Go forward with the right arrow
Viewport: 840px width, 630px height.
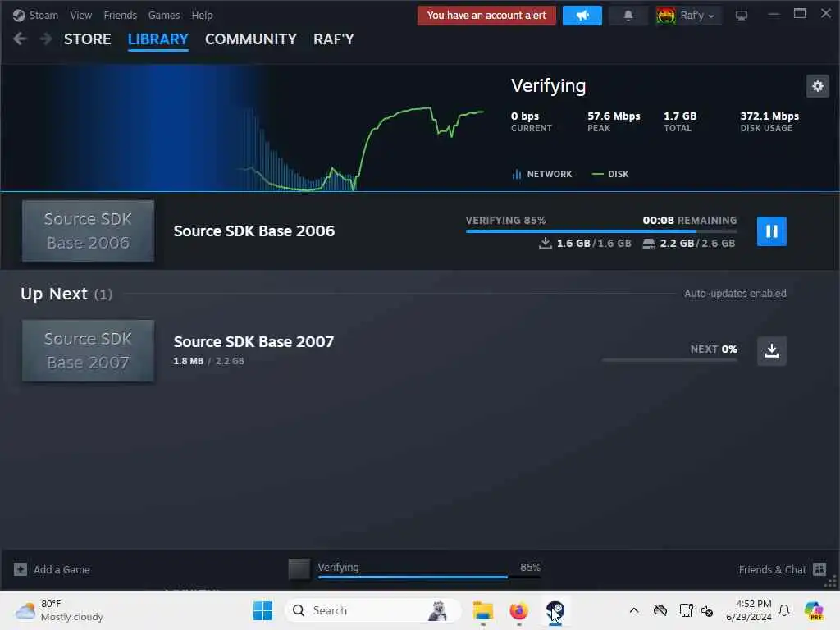pos(46,39)
